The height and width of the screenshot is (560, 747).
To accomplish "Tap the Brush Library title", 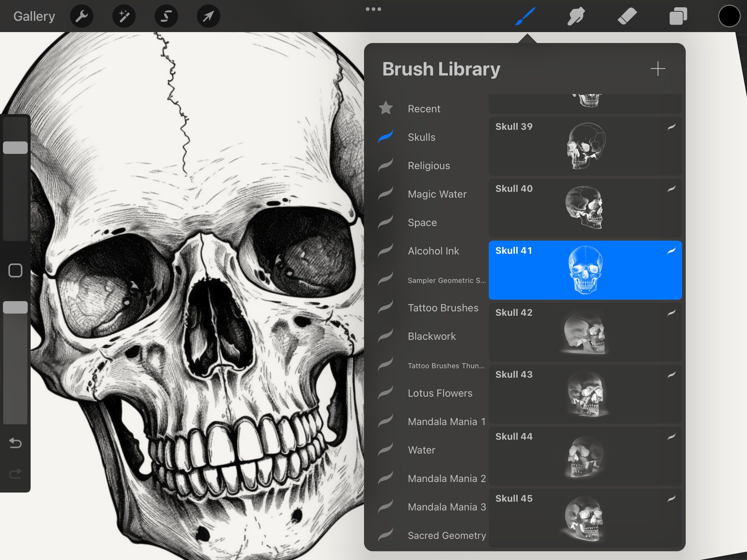I will [441, 69].
